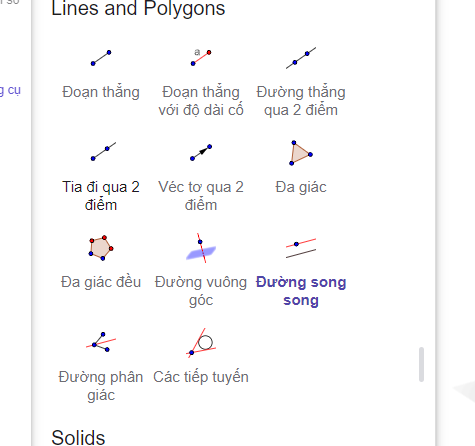
Task: Click the tools panel vertical scrollbar
Action: pyautogui.click(x=421, y=364)
